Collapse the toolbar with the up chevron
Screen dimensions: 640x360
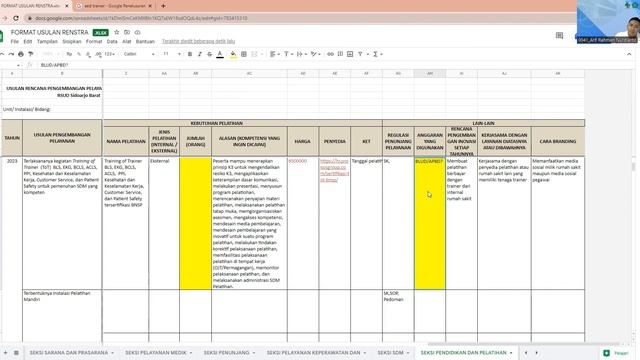pos(629,54)
